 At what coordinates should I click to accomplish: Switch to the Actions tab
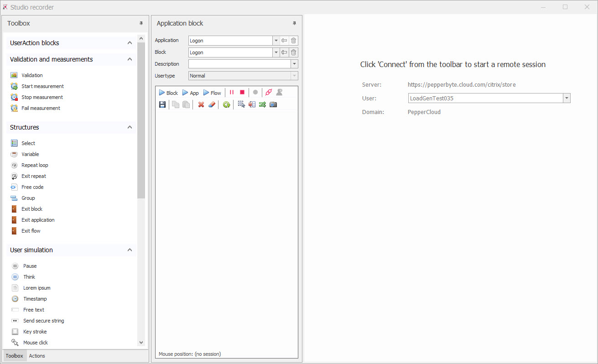pyautogui.click(x=37, y=356)
